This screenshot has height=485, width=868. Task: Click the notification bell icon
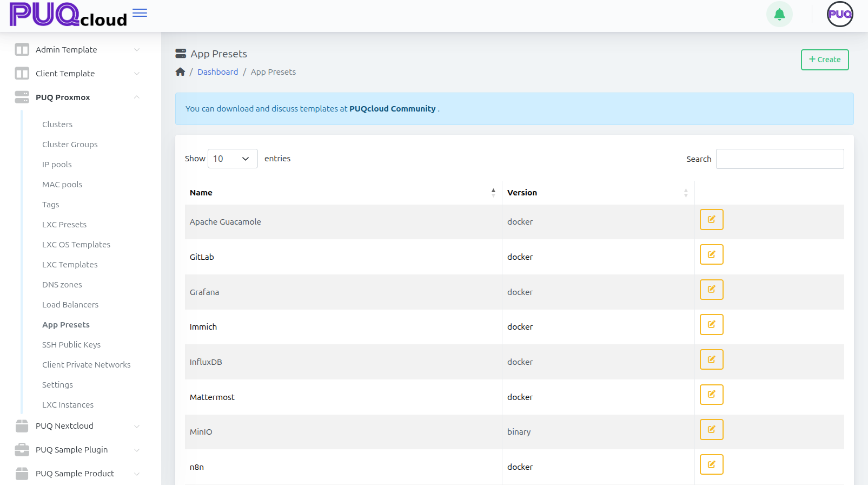point(779,14)
